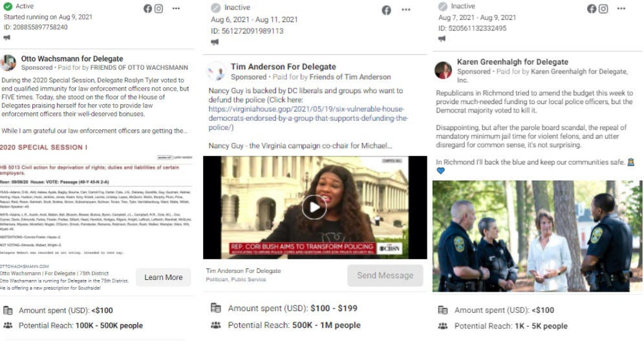This screenshot has height=344, width=644.
Task: Select ID: 561272091989113 text
Action: (x=247, y=31)
